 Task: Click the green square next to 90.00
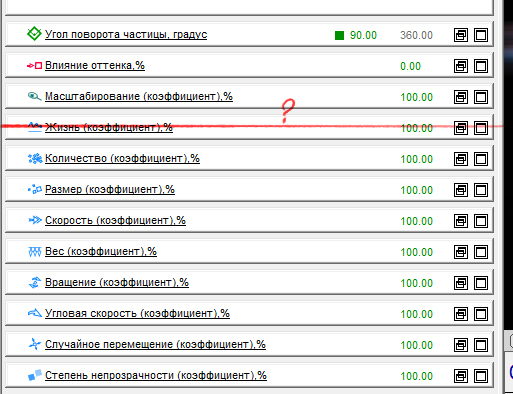tap(339, 35)
